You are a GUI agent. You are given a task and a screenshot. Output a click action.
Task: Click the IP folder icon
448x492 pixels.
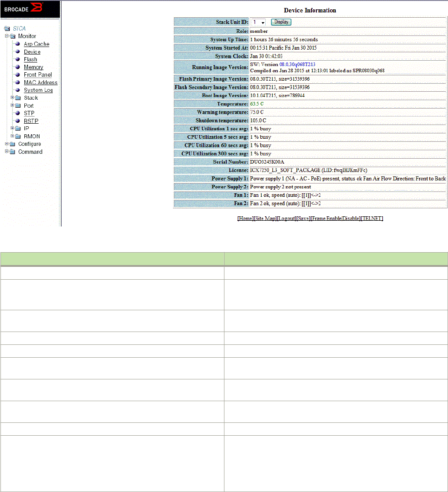coord(18,129)
